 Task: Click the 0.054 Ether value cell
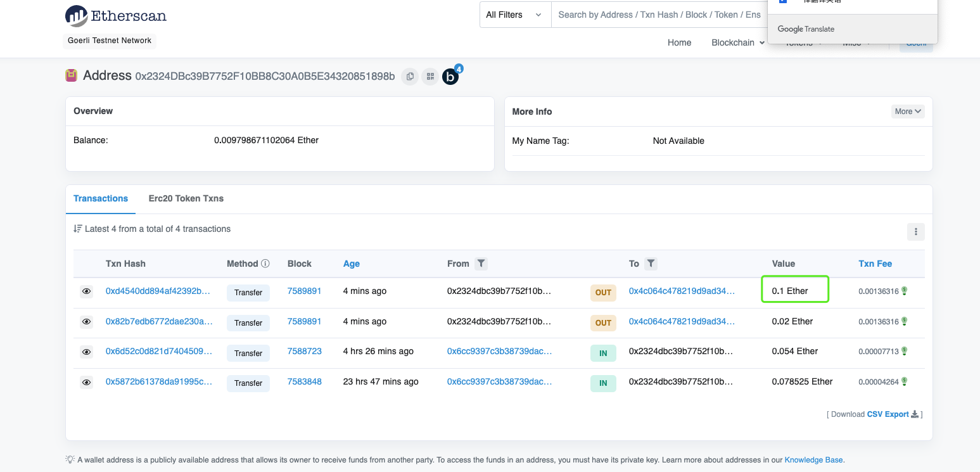tap(795, 351)
